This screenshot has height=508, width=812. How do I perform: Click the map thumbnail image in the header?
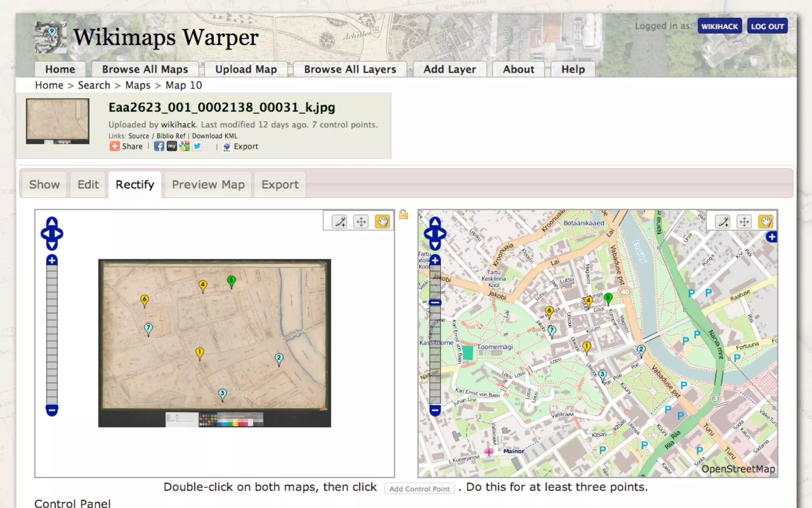[57, 121]
